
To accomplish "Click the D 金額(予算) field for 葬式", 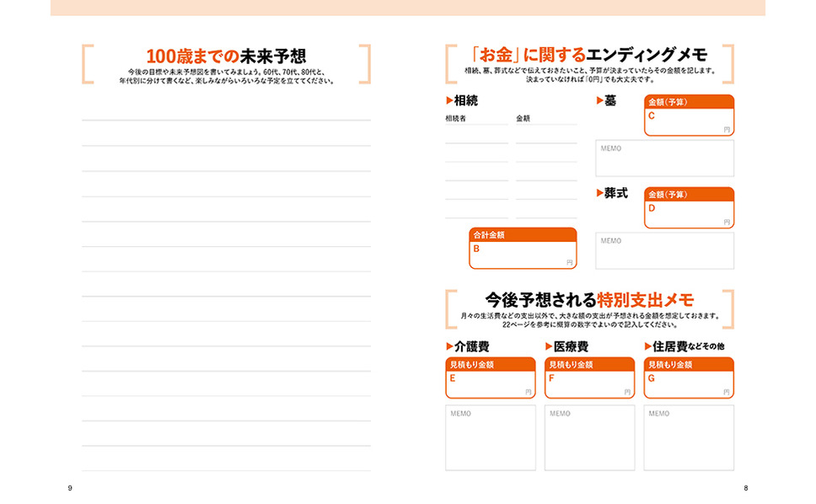I will point(689,208).
